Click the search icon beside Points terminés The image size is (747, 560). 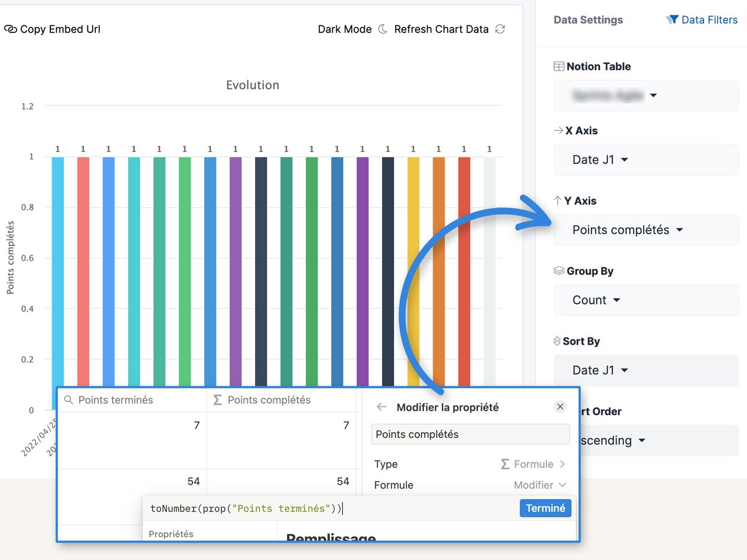(x=69, y=400)
